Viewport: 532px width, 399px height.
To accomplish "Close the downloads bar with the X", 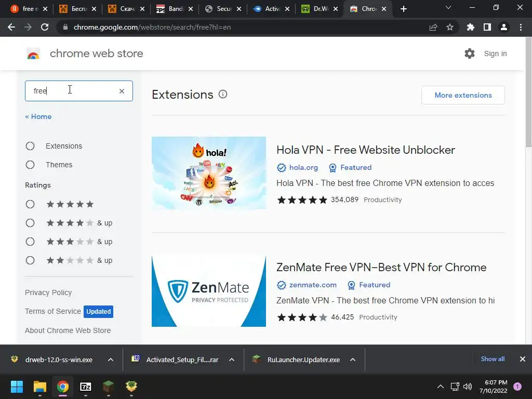I will (x=523, y=359).
